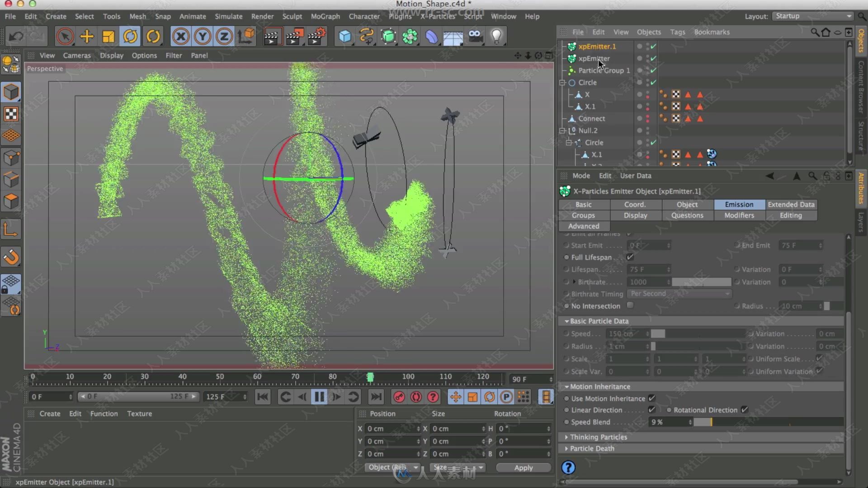The image size is (868, 488).
Task: Open the X-Particles menu
Action: [438, 16]
